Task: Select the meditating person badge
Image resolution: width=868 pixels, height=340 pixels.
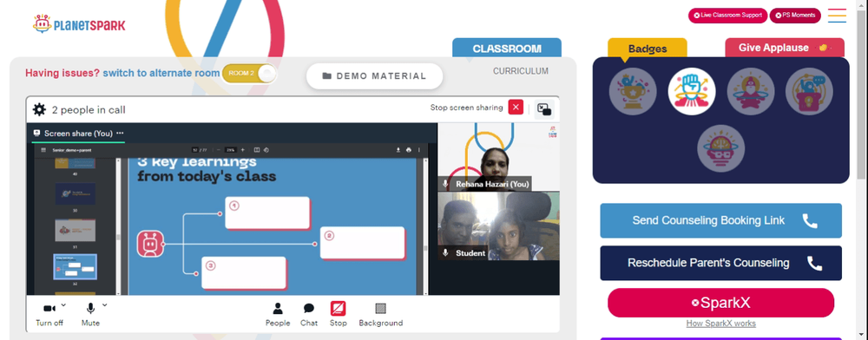Action: click(751, 92)
